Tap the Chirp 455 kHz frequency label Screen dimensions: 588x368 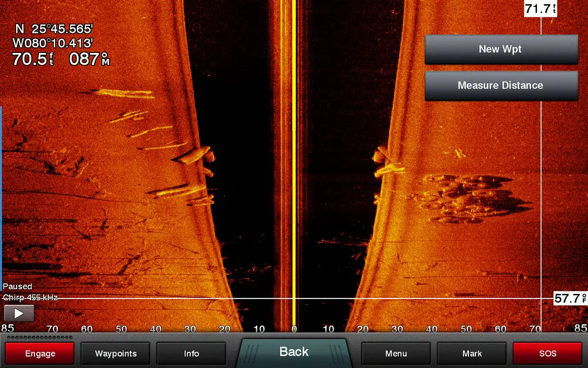tap(30, 297)
